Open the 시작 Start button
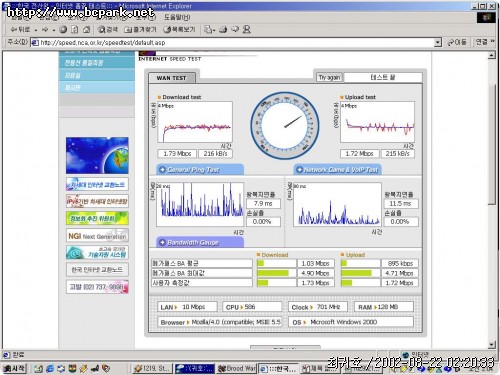 (14, 368)
